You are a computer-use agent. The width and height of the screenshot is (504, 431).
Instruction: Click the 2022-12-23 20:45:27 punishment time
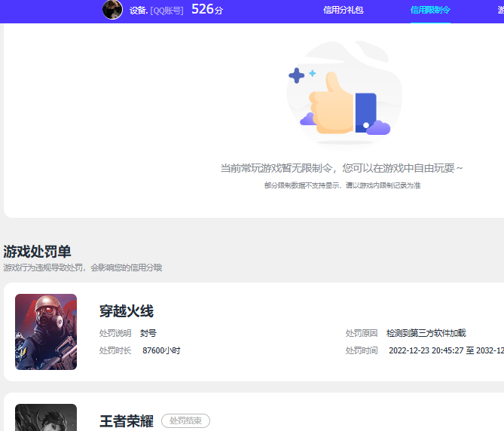[447, 350]
